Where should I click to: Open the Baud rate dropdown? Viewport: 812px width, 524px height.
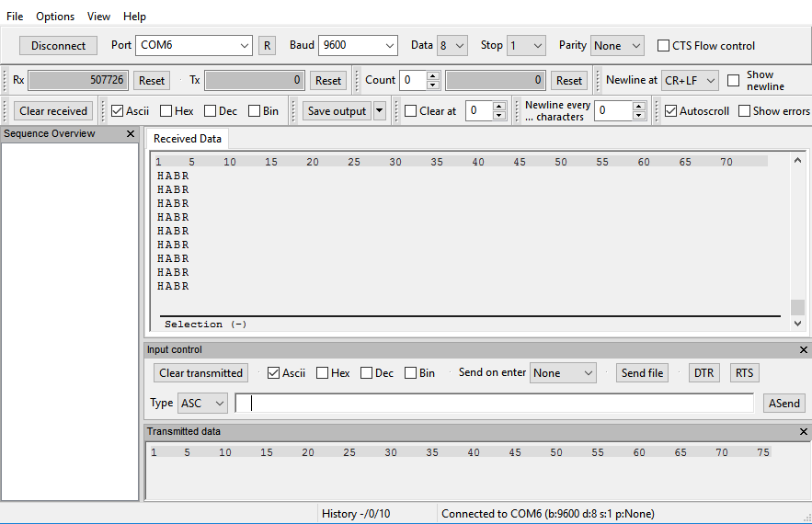tap(390, 46)
